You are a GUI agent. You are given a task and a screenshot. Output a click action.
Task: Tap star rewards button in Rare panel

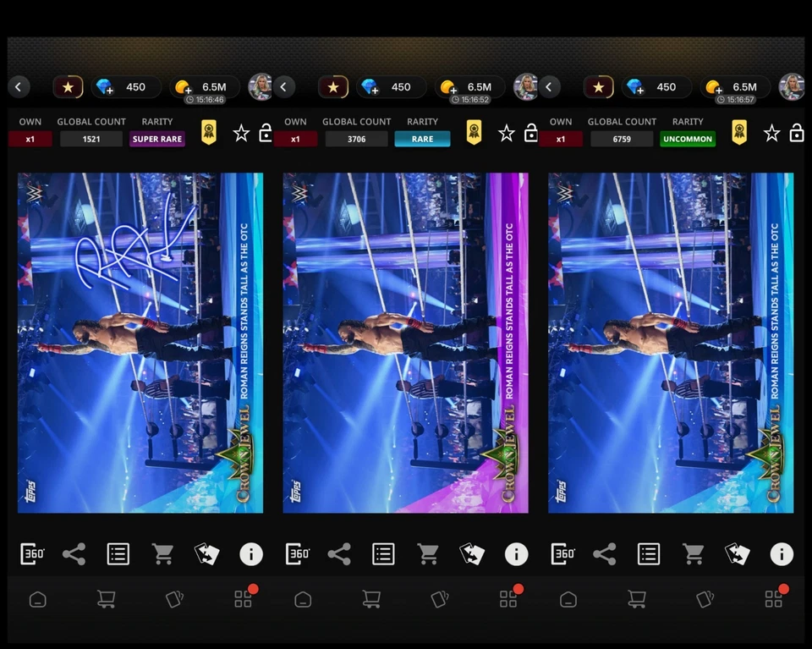point(333,87)
